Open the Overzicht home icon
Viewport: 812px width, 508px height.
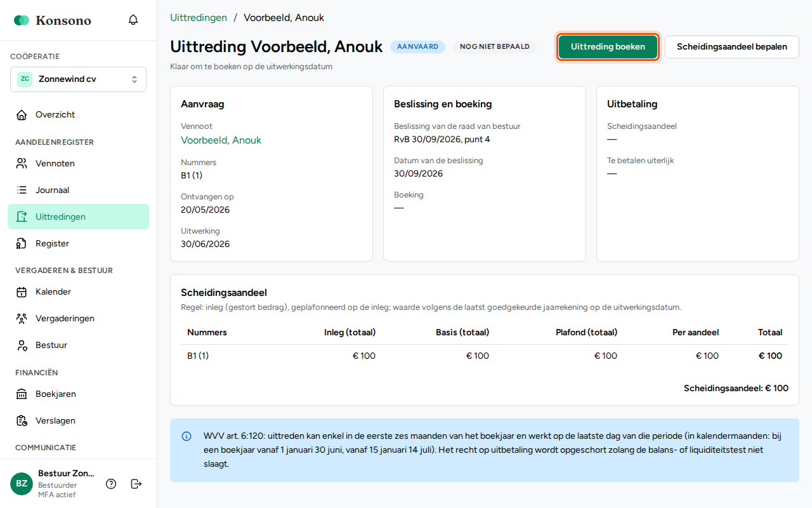pyautogui.click(x=22, y=115)
